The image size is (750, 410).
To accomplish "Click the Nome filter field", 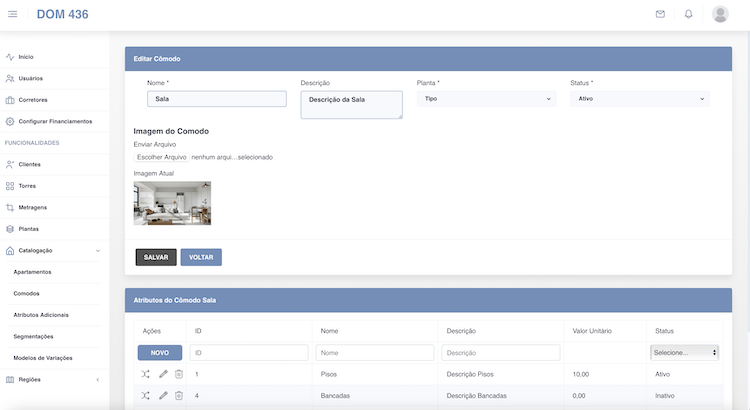I will (375, 353).
